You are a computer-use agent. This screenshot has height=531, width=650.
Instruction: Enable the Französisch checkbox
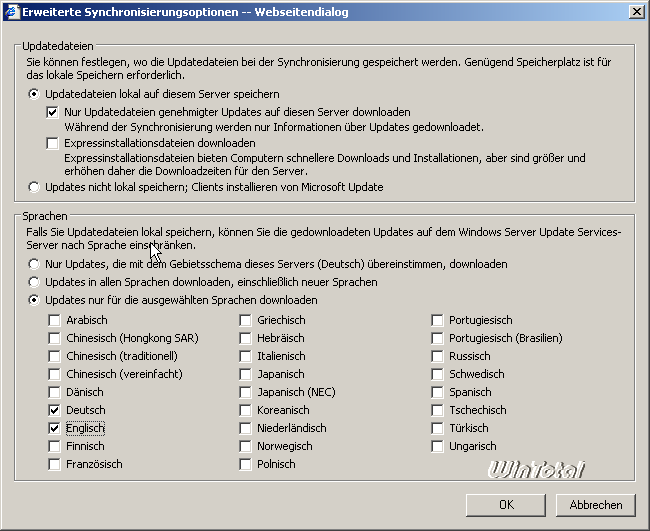click(x=54, y=464)
